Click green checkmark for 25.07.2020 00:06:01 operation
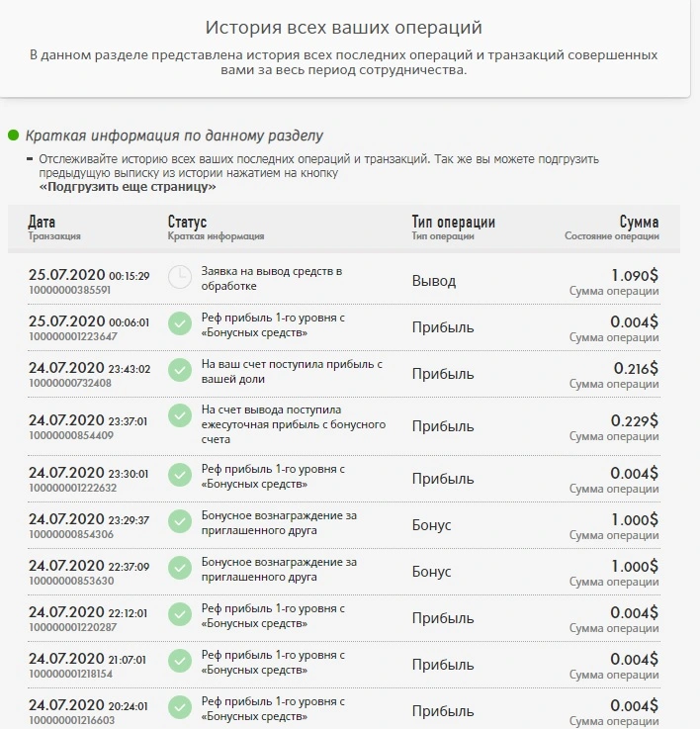 (x=180, y=323)
